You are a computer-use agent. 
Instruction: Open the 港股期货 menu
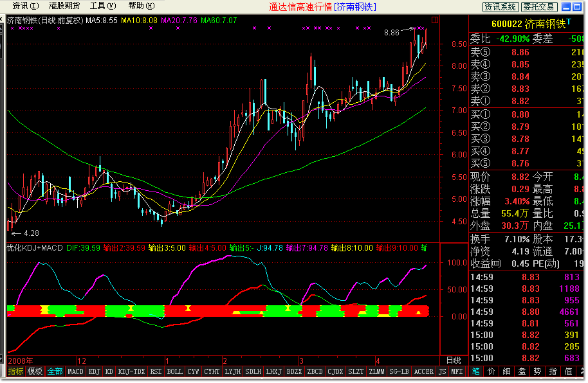click(64, 6)
